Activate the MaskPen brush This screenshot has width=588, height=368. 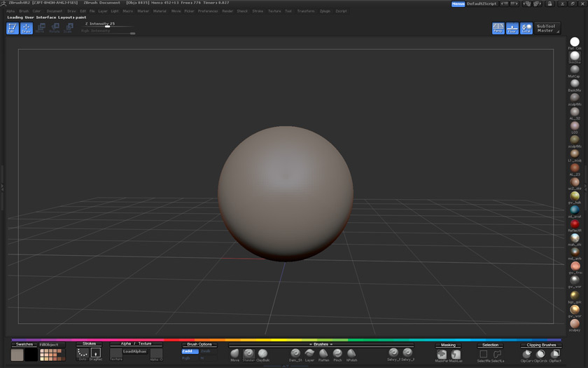coord(442,354)
